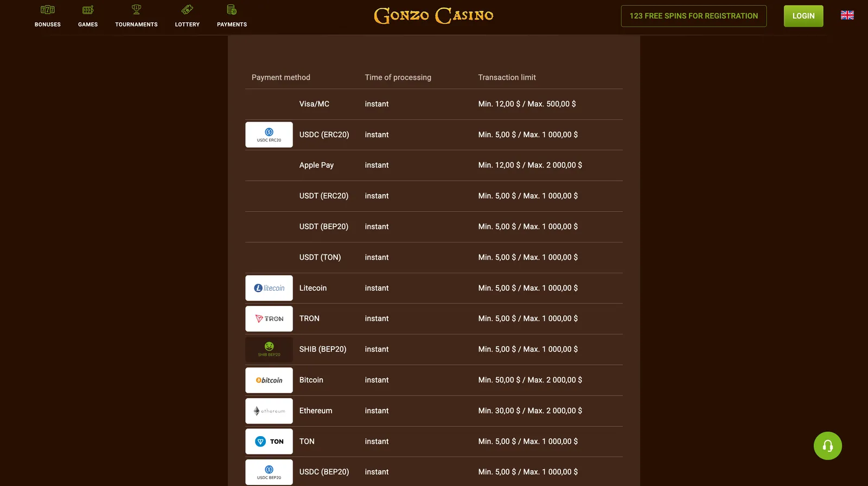Open the Tournaments trophy icon
The image size is (868, 486).
tap(136, 10)
